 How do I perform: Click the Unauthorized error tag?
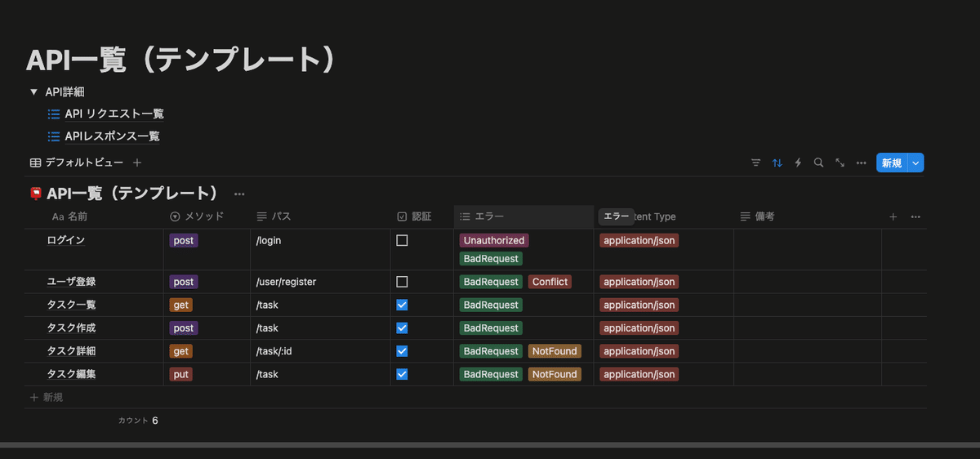click(494, 241)
